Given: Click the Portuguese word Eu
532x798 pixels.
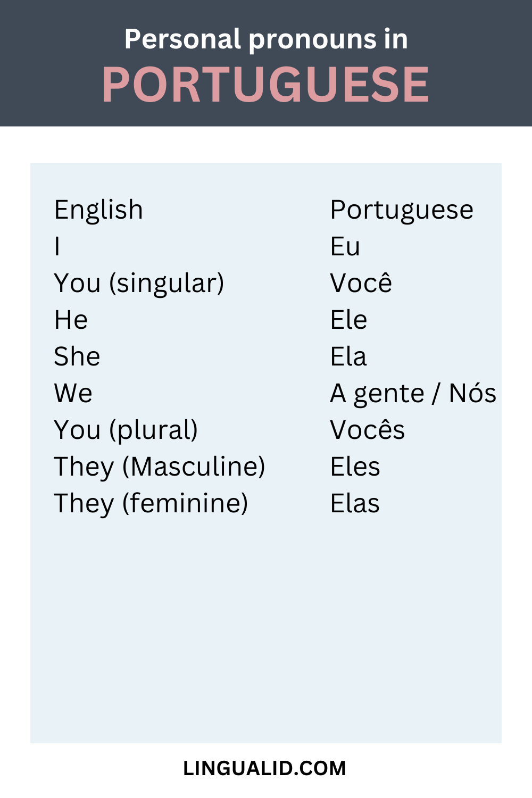Looking at the screenshot, I should click(345, 246).
